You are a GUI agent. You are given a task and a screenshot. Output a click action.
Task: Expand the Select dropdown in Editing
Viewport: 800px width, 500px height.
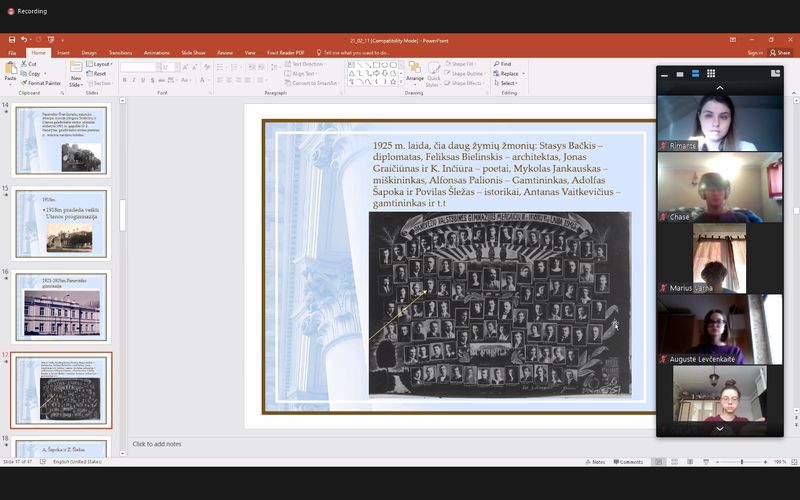(506, 83)
